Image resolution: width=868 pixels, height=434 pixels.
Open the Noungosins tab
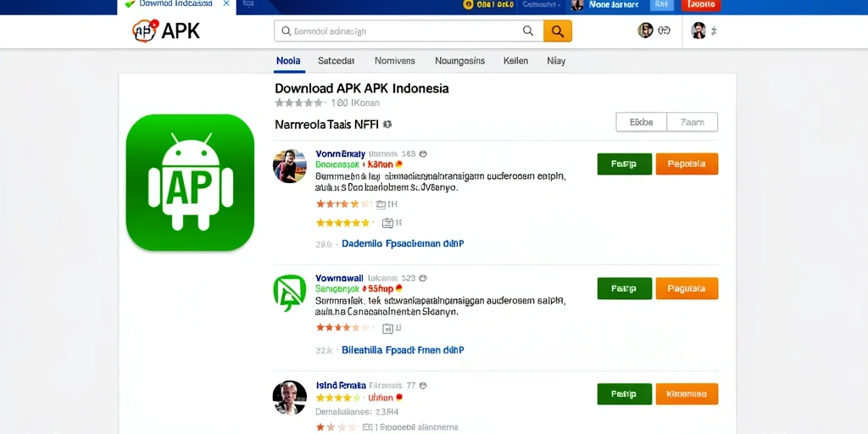(x=459, y=61)
